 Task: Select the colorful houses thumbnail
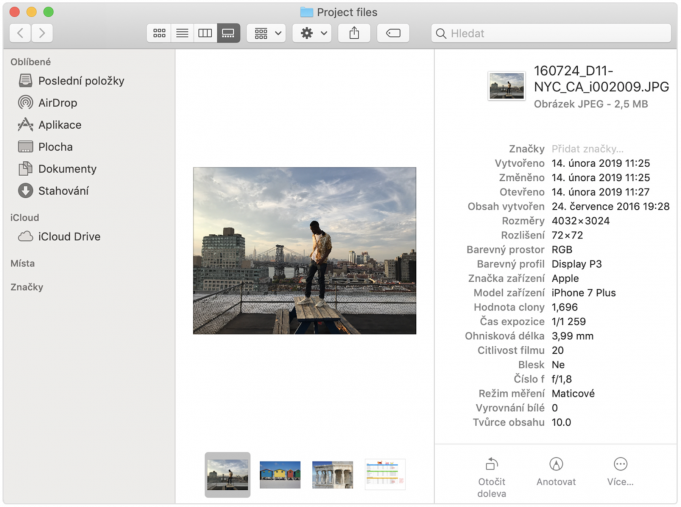pyautogui.click(x=280, y=474)
